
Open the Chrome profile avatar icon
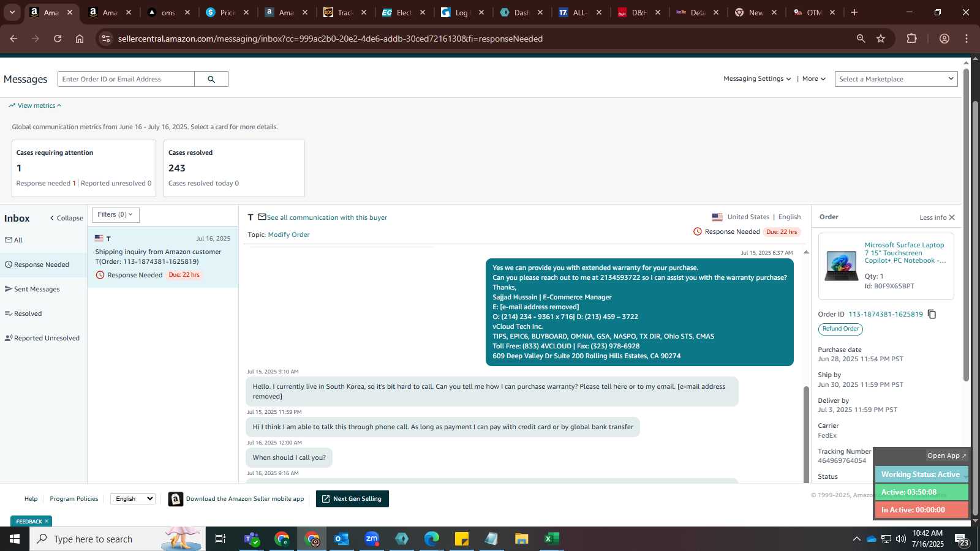[944, 39]
